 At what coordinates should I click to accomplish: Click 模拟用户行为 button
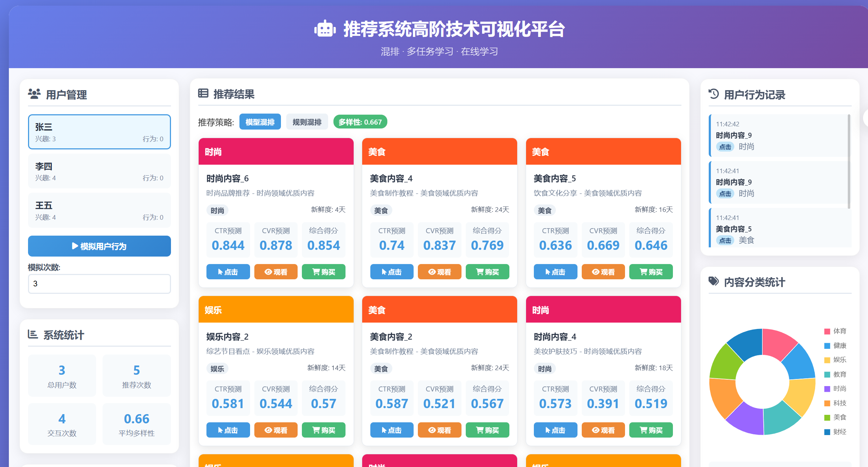(99, 246)
